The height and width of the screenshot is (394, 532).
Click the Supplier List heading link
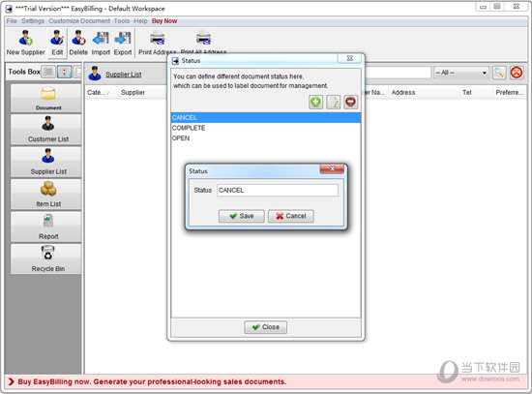pyautogui.click(x=124, y=75)
